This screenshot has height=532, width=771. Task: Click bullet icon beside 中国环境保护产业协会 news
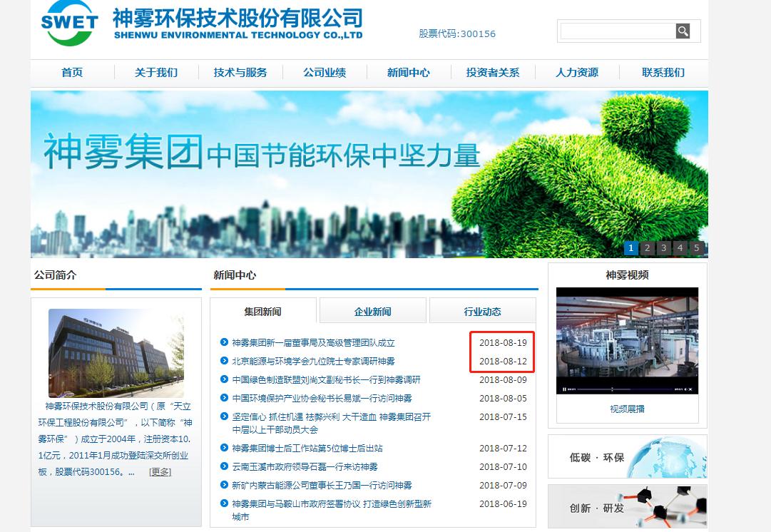click(224, 398)
